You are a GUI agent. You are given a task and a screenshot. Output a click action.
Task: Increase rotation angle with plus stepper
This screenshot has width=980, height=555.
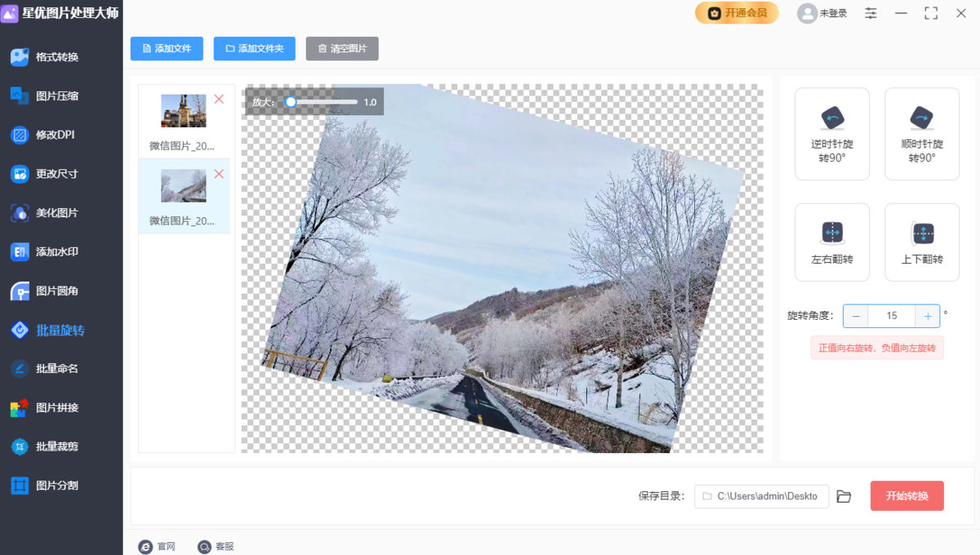928,316
